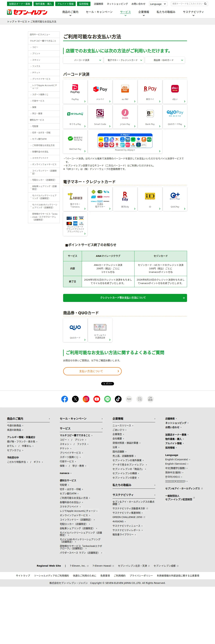The image size is (215, 644).
Task: Open the Instagram social icon
Action: coord(86,399)
